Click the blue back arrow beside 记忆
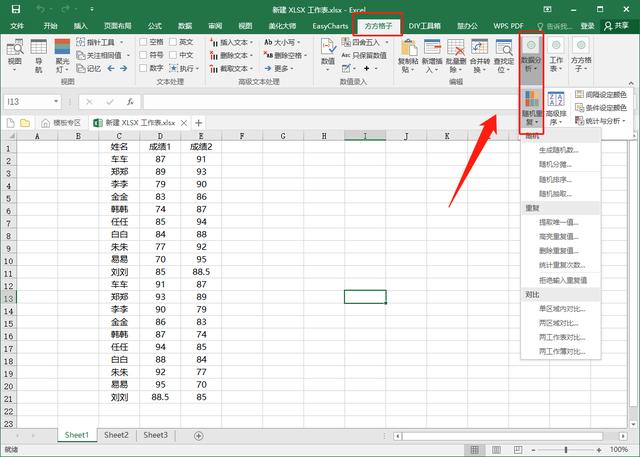Image resolution: width=640 pixels, height=457 pixels. [111, 69]
